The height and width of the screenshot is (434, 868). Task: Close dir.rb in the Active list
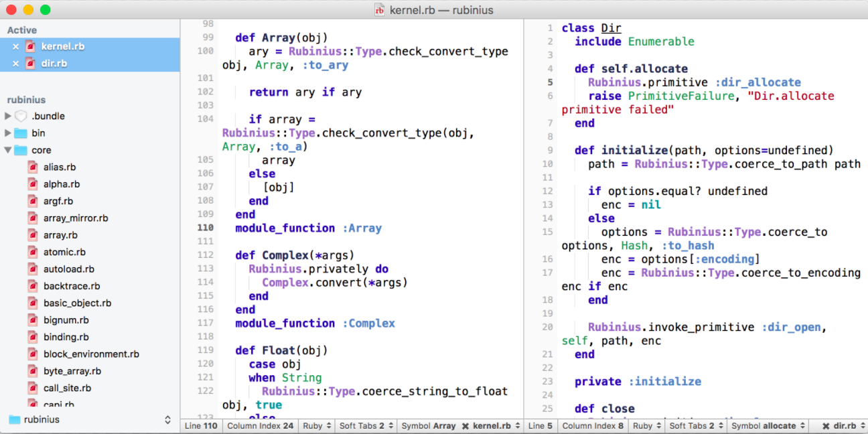(x=15, y=64)
